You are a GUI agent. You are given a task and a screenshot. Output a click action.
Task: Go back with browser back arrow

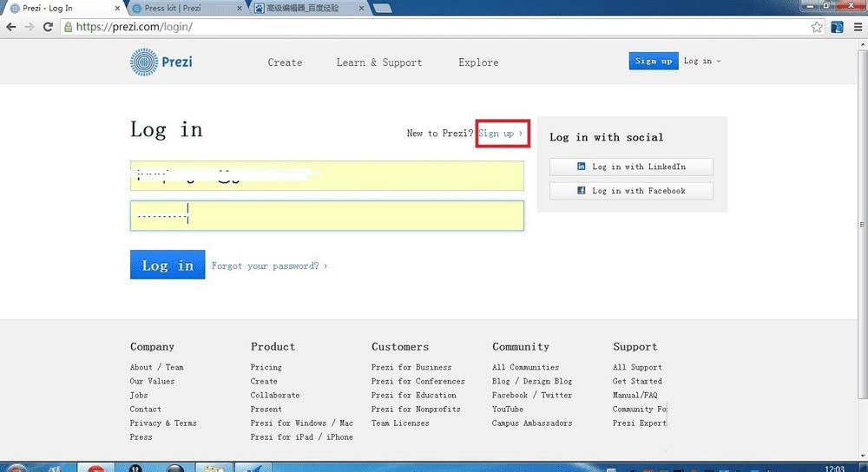tap(11, 27)
